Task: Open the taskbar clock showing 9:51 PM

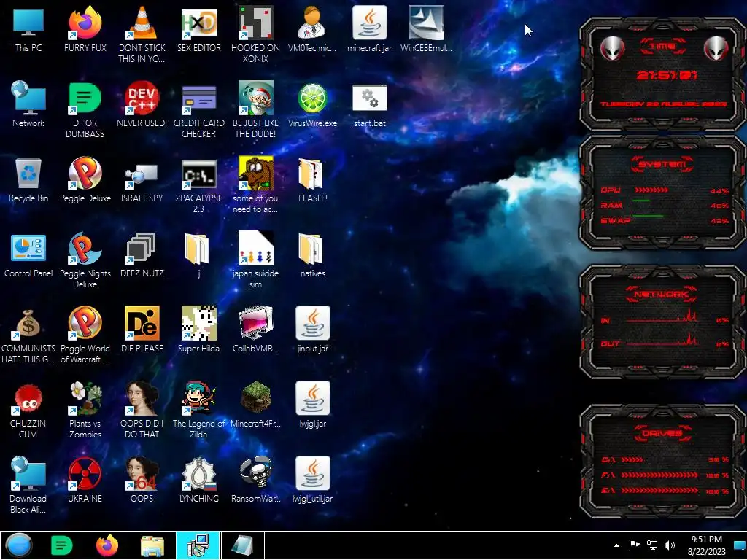Action: tap(706, 545)
